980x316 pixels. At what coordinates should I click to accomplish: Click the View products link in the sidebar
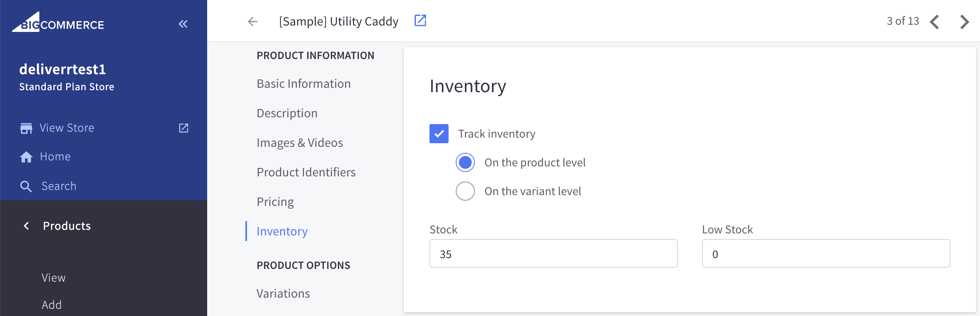point(54,278)
